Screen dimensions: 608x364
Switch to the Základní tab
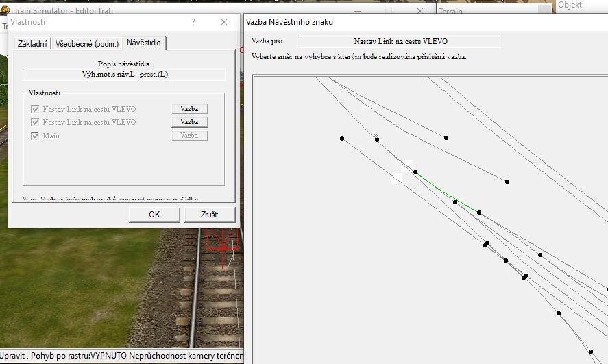[x=32, y=44]
